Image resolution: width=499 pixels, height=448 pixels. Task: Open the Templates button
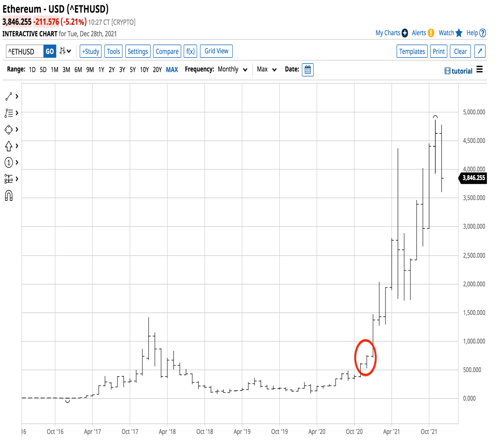click(x=412, y=51)
